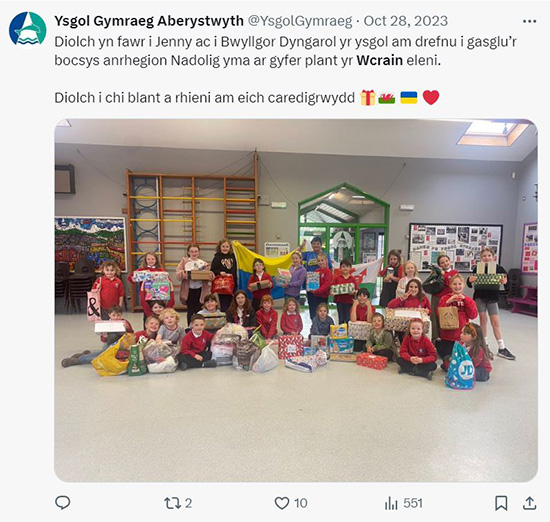Click the Welsh dragon flag emoji
This screenshot has height=522, width=550.
(x=387, y=98)
